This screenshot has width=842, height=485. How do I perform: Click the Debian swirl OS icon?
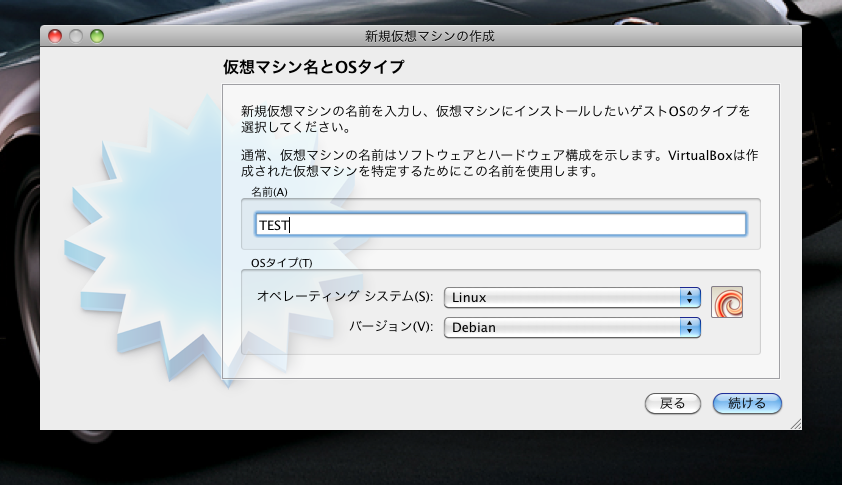click(x=727, y=302)
